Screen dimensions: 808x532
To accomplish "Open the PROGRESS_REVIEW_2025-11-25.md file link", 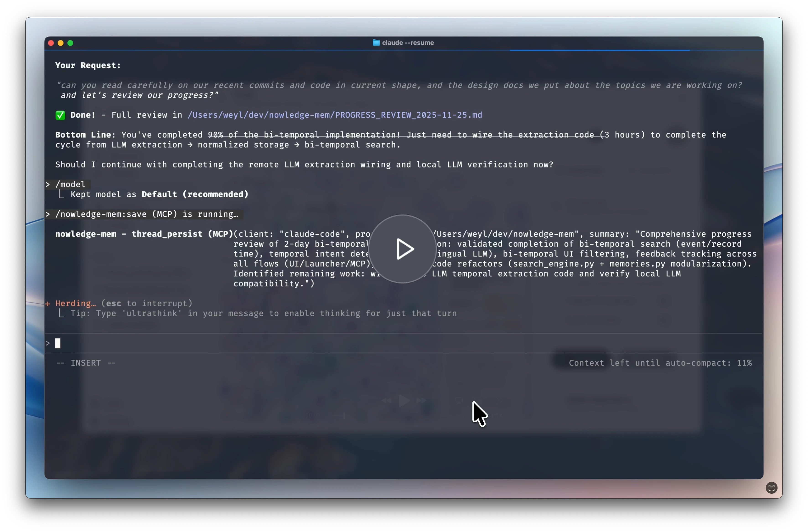I will [x=335, y=115].
